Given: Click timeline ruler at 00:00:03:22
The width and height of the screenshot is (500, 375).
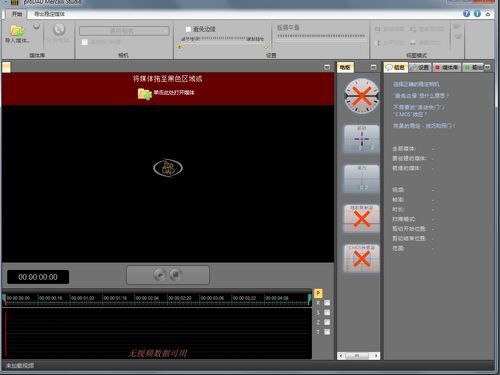Looking at the screenshot, I should (x=244, y=298).
